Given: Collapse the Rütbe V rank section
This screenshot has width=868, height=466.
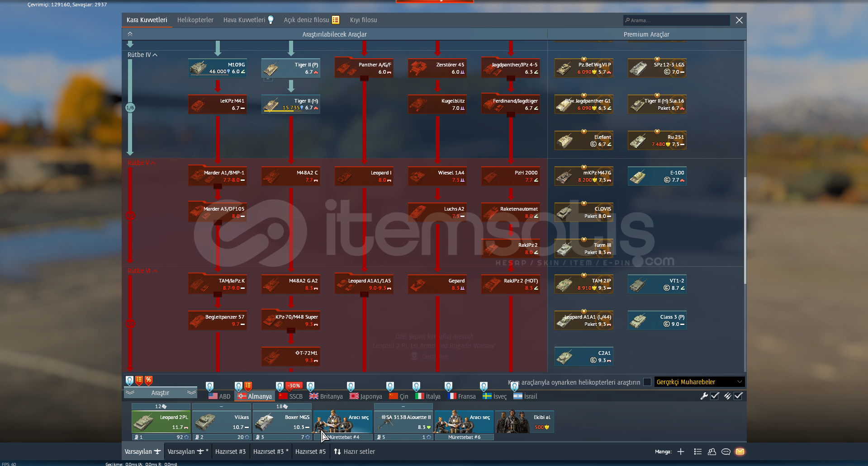Looking at the screenshot, I should [x=142, y=163].
